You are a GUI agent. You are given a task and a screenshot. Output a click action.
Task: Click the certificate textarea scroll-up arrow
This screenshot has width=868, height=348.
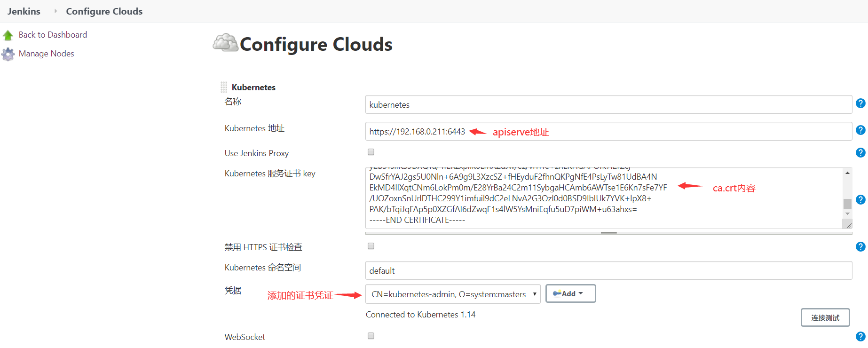pyautogui.click(x=847, y=173)
